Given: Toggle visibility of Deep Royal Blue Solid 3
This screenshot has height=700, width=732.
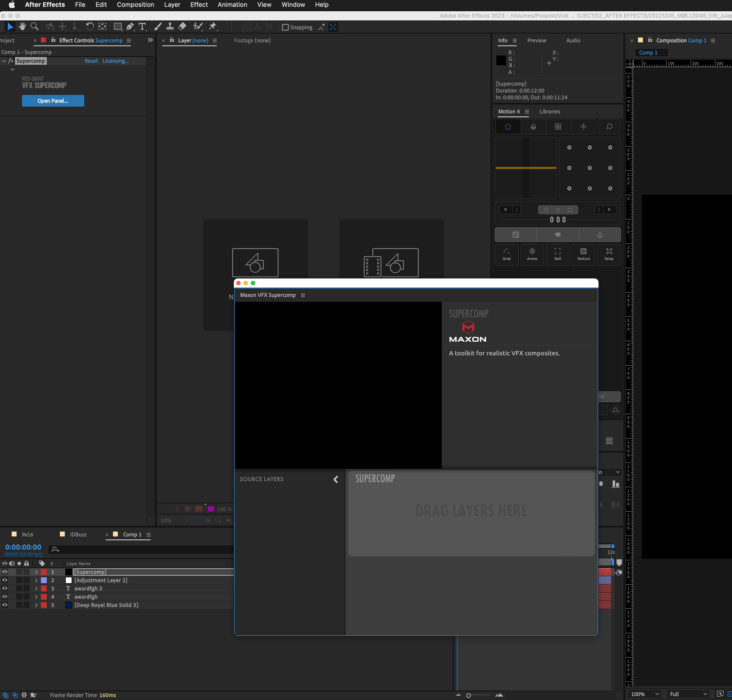Looking at the screenshot, I should tap(4, 605).
